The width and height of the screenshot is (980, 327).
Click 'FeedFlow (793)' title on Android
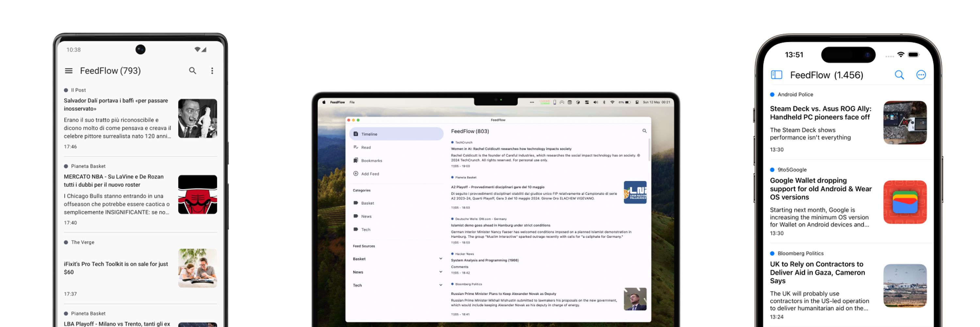coord(110,71)
